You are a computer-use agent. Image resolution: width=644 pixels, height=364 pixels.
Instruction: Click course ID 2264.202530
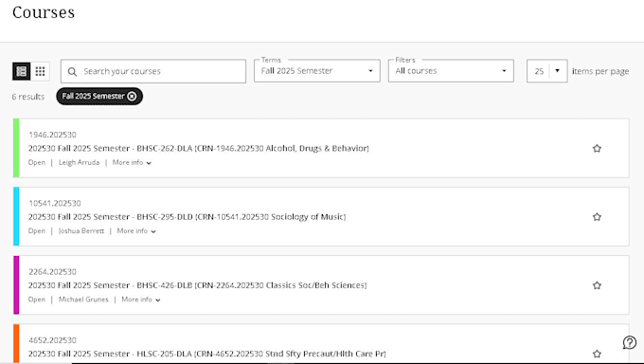52,272
